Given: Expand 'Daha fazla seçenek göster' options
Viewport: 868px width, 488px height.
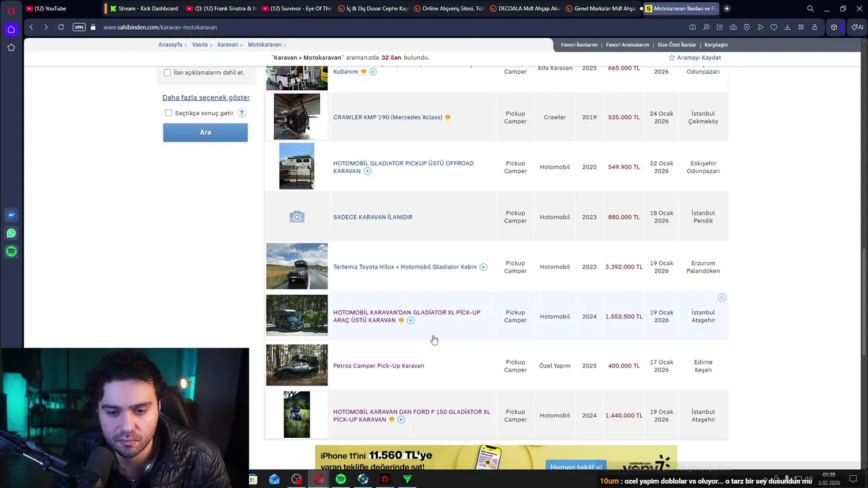Looking at the screenshot, I should (205, 98).
